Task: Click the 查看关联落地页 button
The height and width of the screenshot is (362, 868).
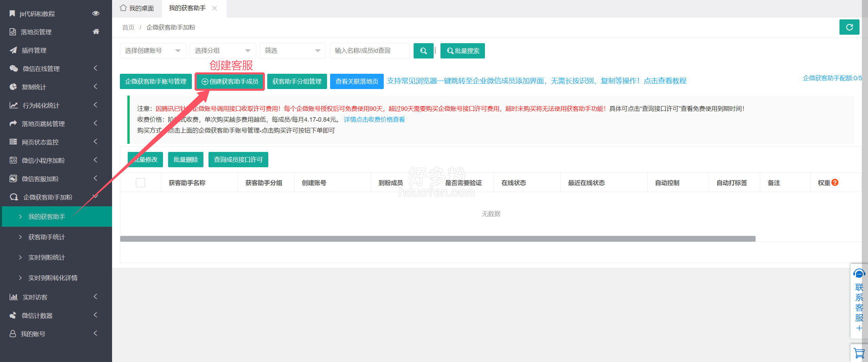Action: (x=357, y=81)
